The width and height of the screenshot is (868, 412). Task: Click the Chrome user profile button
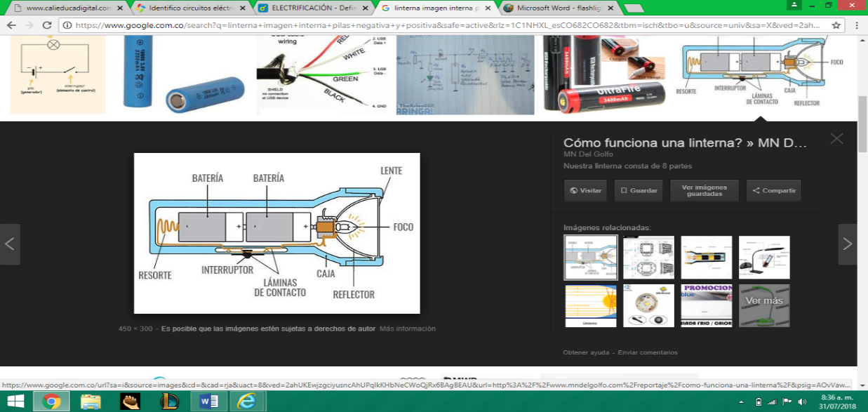(x=794, y=5)
